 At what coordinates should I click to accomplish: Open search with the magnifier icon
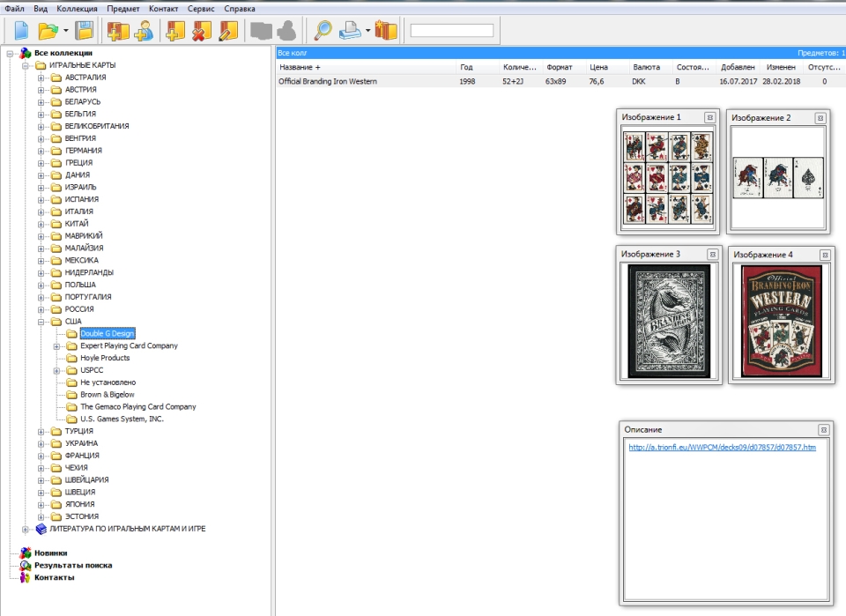(323, 31)
